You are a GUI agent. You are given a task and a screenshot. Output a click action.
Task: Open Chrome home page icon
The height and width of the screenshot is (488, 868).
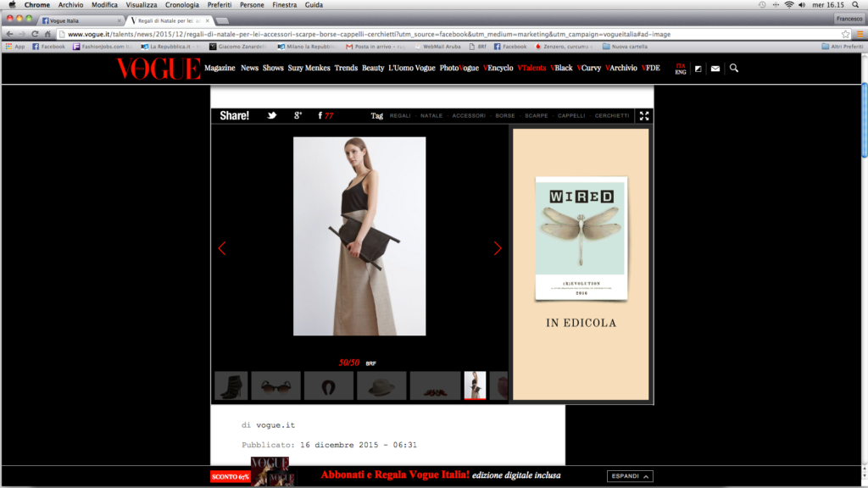click(x=47, y=34)
